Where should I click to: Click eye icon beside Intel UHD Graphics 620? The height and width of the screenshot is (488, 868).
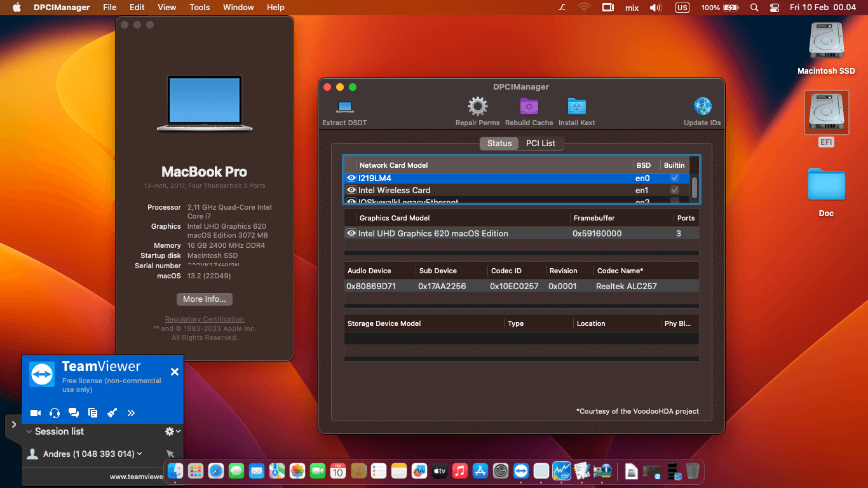click(351, 233)
